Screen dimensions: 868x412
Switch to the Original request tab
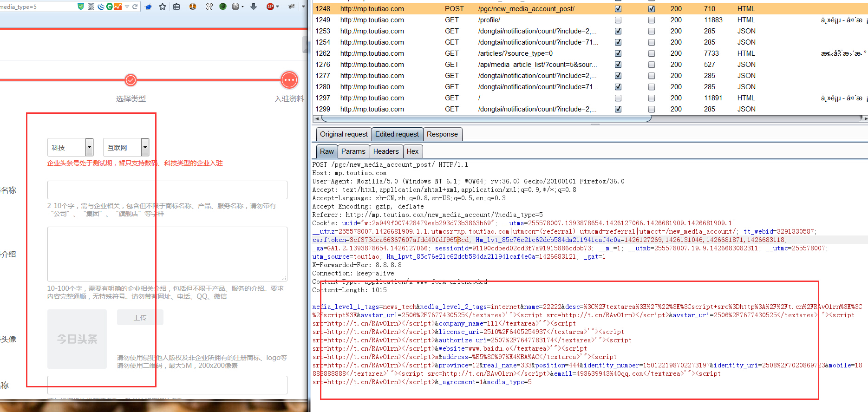click(344, 134)
